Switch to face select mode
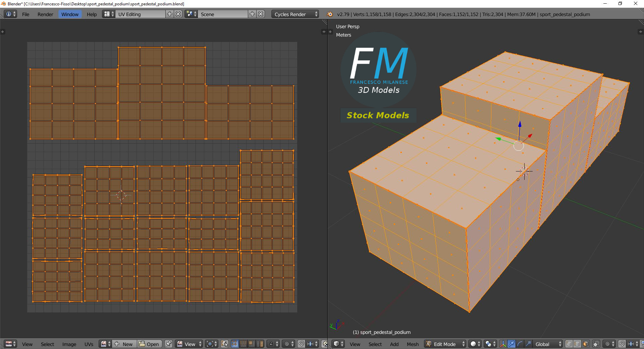The width and height of the screenshot is (644, 349). pyautogui.click(x=586, y=344)
